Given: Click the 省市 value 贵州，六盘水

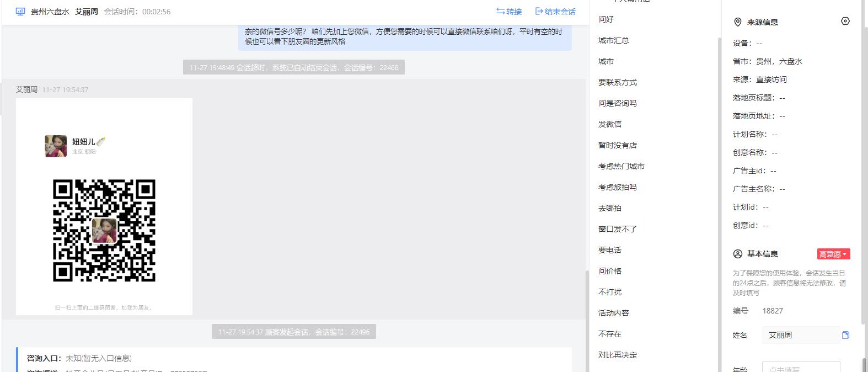Looking at the screenshot, I should (x=779, y=61).
